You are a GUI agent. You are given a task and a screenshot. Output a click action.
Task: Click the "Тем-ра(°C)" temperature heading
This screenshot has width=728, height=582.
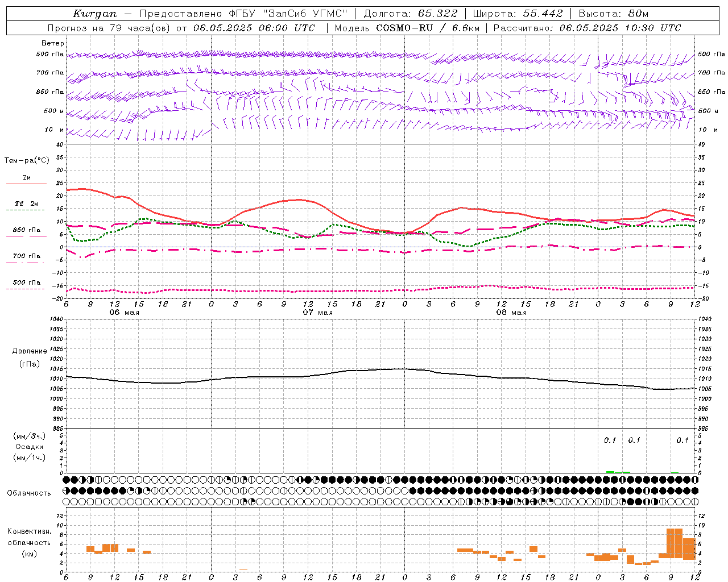pyautogui.click(x=27, y=161)
